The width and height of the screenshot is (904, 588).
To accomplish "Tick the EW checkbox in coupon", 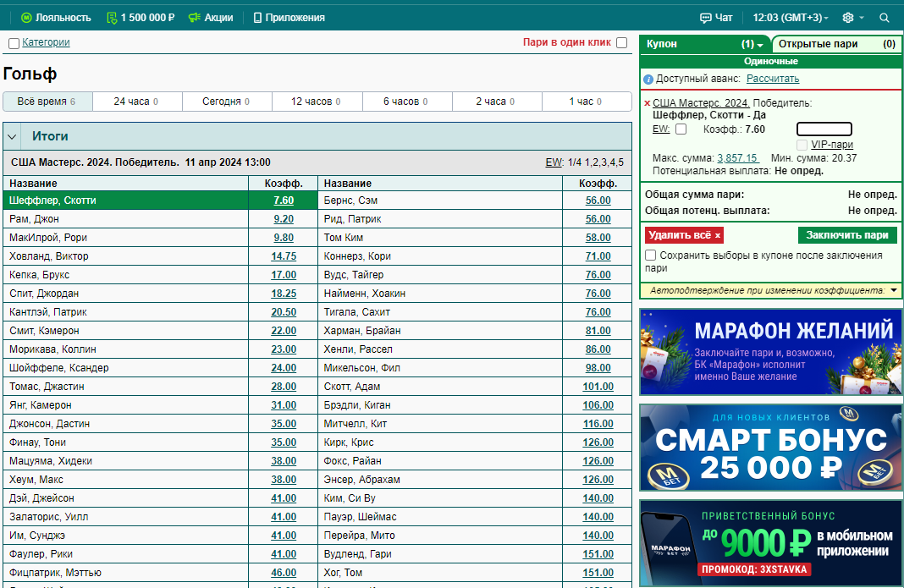I will pos(681,129).
